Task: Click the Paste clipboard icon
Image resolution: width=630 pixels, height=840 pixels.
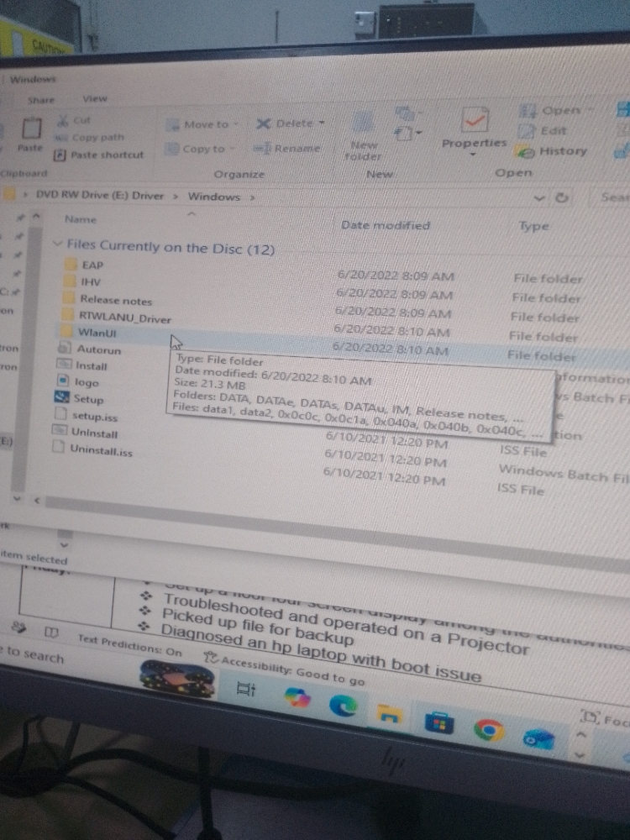Action: point(30,129)
